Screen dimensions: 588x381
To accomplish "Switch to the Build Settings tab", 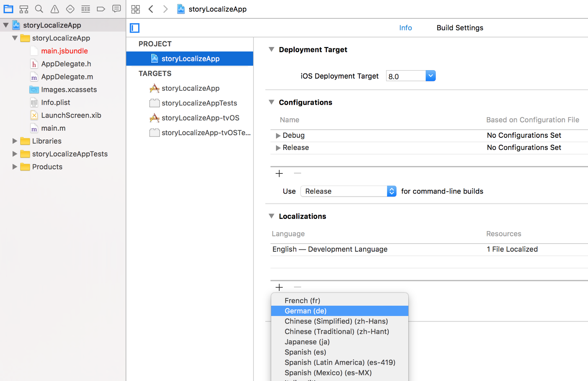I will [460, 28].
